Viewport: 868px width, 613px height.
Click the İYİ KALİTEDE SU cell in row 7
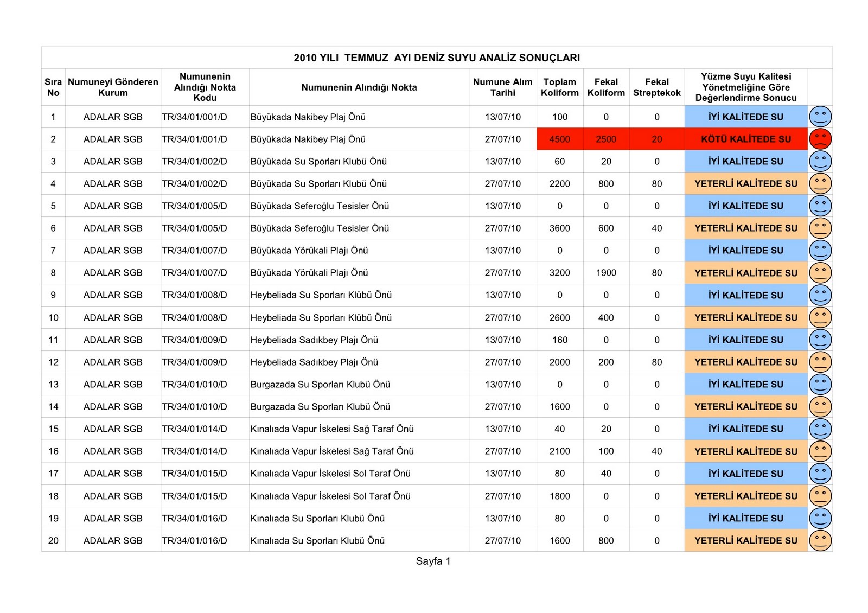745,250
